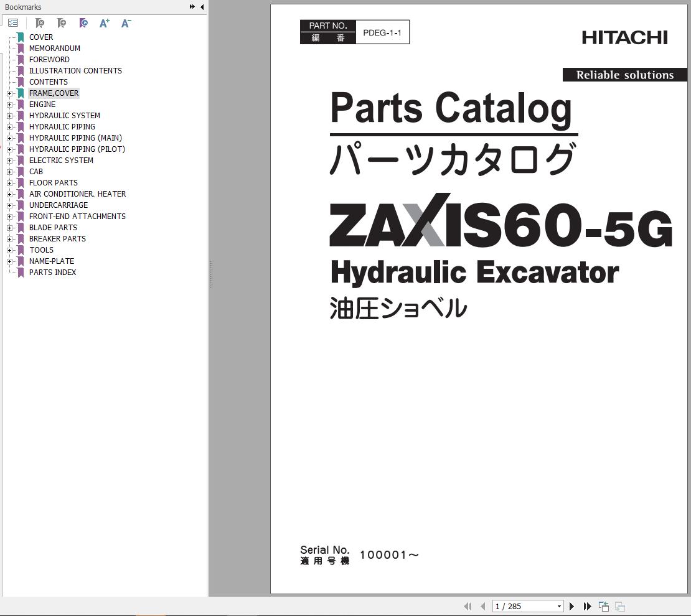Select the ELECTRIC SYSTEM bookmark label
Screen dimensions: 691x616
(x=61, y=161)
